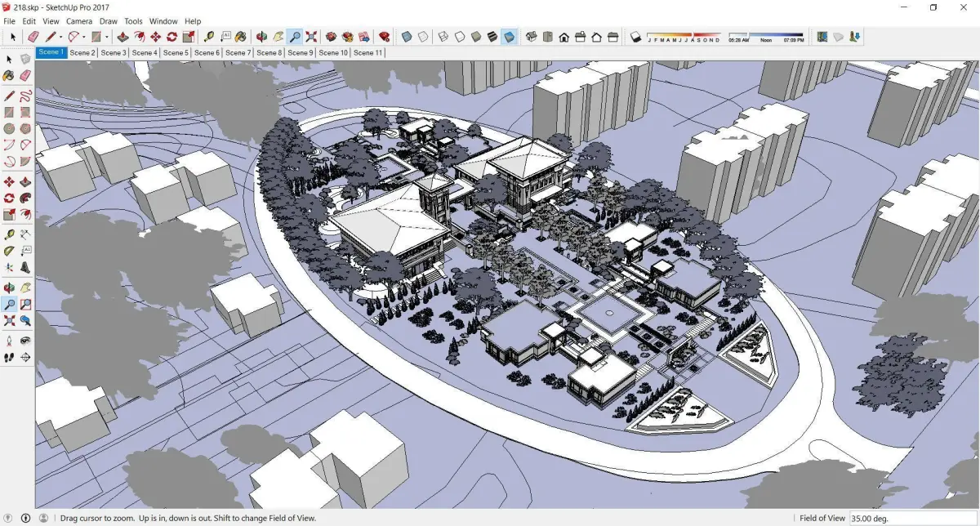Select the Polygon tool
The image size is (980, 526).
click(25, 128)
